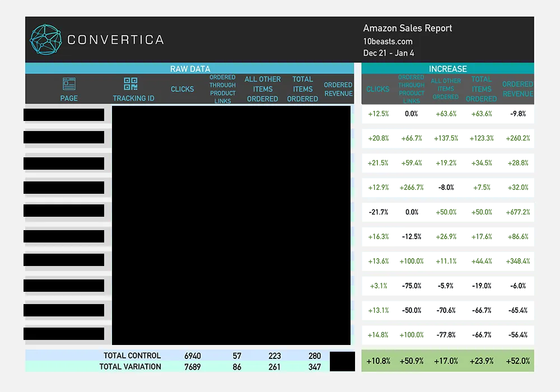Select the value 57 in Total Control
The image size is (560, 392).
coord(237,356)
